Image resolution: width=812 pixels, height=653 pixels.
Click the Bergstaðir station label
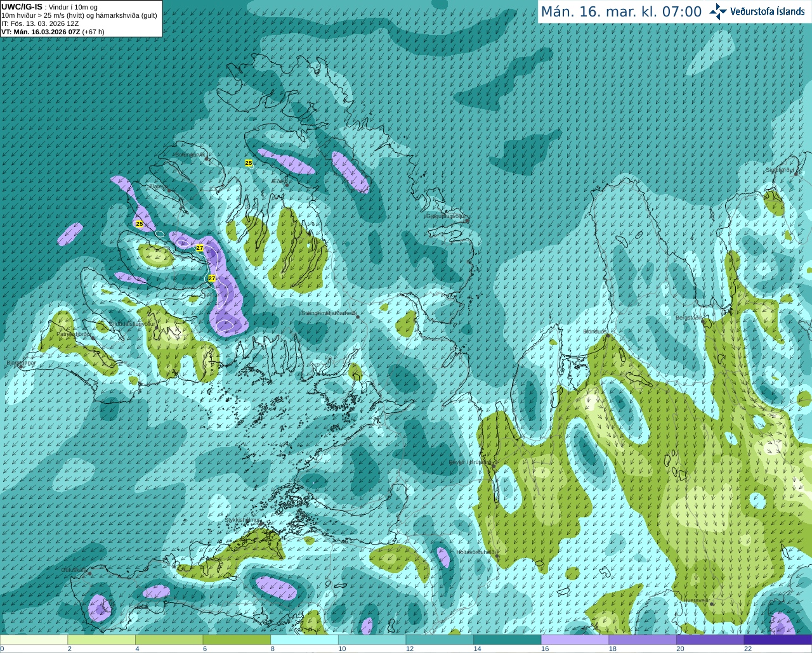point(689,318)
